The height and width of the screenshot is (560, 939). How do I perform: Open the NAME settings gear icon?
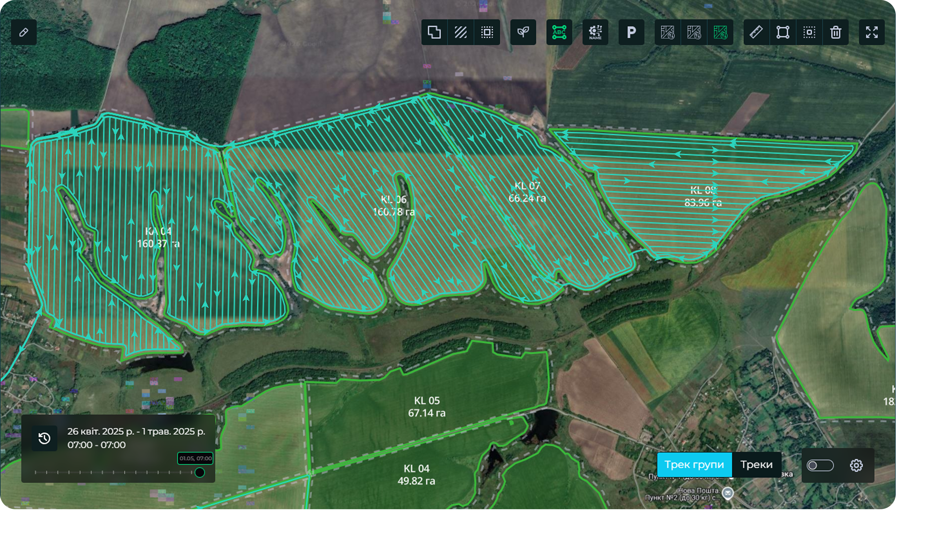click(596, 32)
